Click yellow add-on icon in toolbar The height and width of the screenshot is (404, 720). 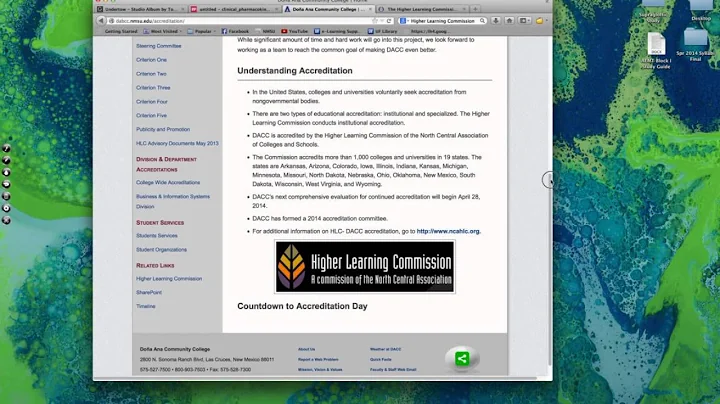540,21
